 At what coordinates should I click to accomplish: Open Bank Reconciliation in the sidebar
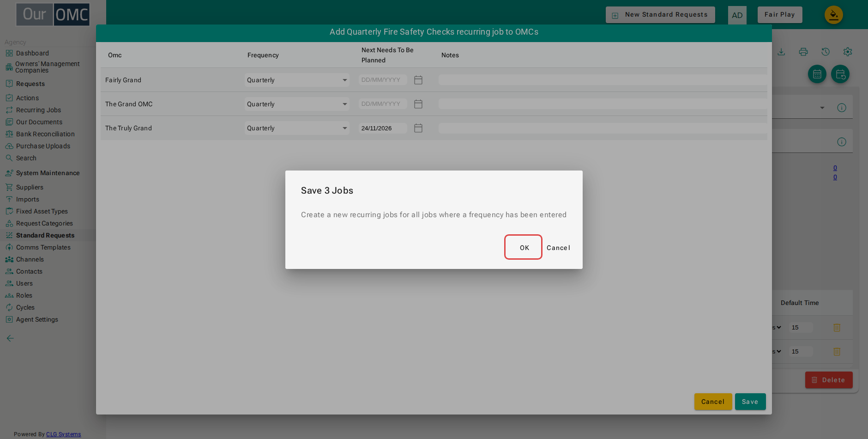45,134
